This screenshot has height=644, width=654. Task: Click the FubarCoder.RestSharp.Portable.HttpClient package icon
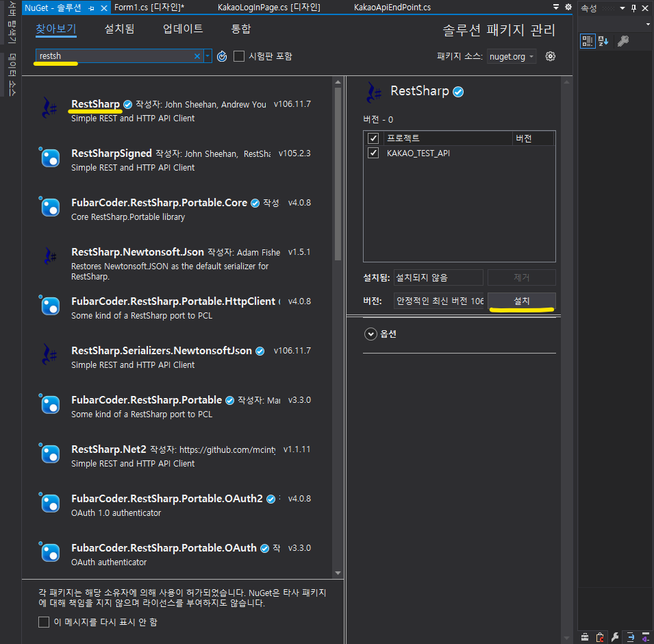(x=50, y=306)
